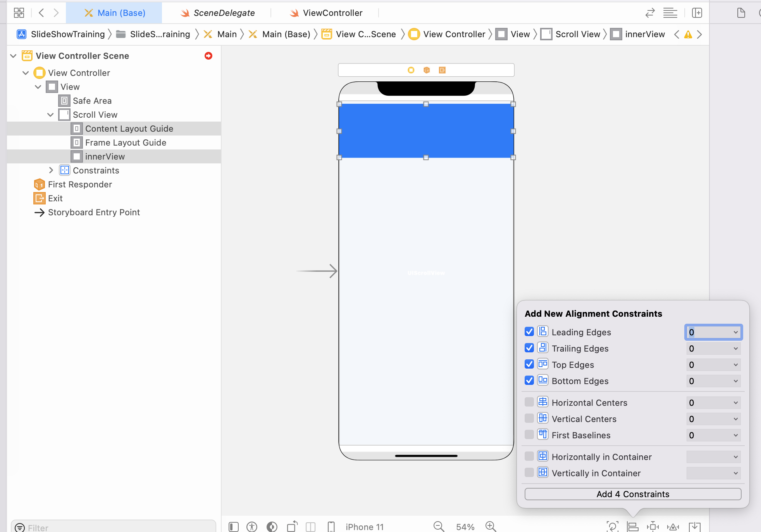This screenshot has height=532, width=761.
Task: Click the yellow warning triangle in jump bar
Action: pos(688,34)
